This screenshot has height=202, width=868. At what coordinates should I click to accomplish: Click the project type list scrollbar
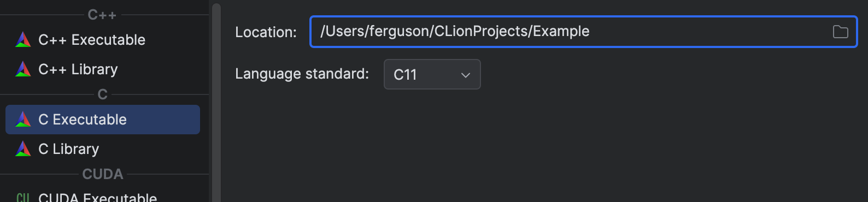pyautogui.click(x=216, y=103)
